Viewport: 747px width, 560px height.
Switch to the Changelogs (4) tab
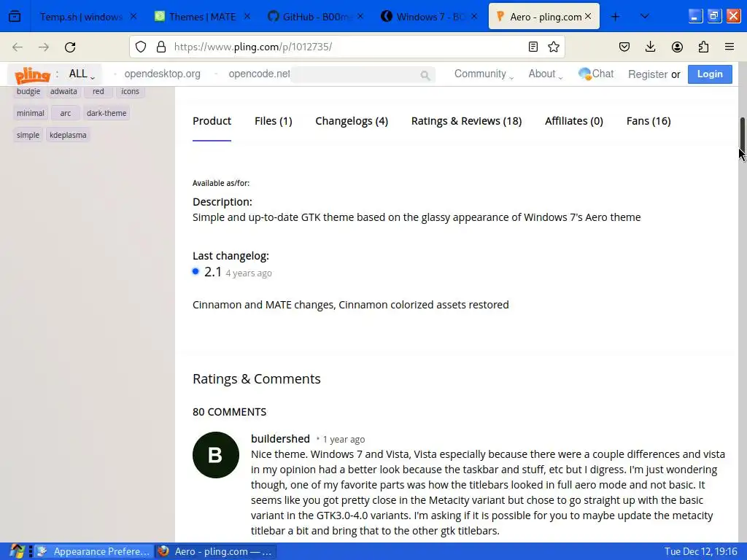pyautogui.click(x=352, y=121)
